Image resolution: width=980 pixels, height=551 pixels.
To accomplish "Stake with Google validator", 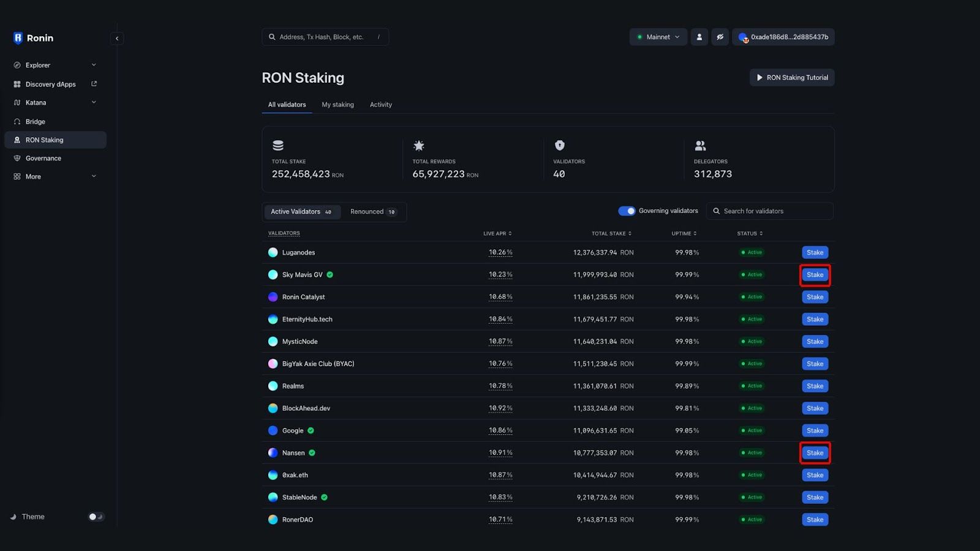I will tap(815, 430).
